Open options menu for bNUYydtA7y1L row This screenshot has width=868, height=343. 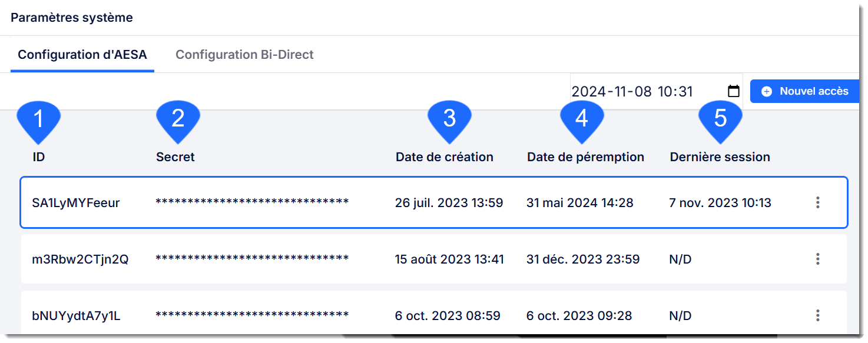pos(817,315)
